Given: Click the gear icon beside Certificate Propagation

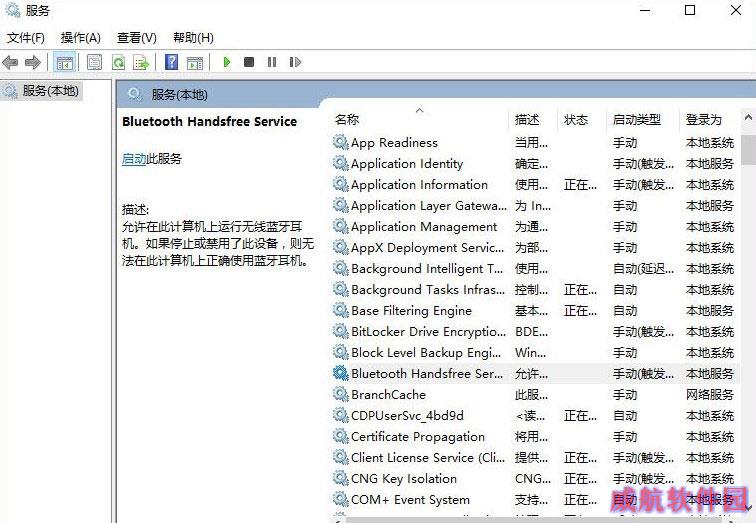Looking at the screenshot, I should pos(340,436).
